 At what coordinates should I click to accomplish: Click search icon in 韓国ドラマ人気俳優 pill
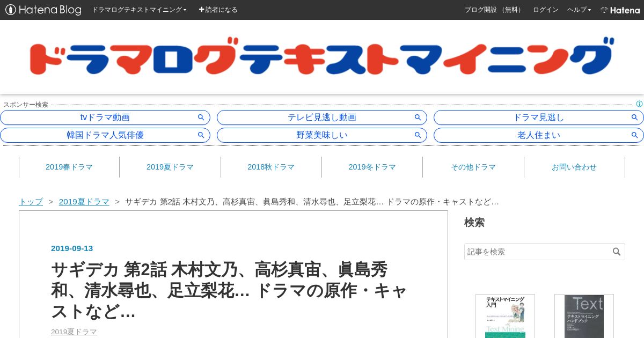(x=201, y=135)
